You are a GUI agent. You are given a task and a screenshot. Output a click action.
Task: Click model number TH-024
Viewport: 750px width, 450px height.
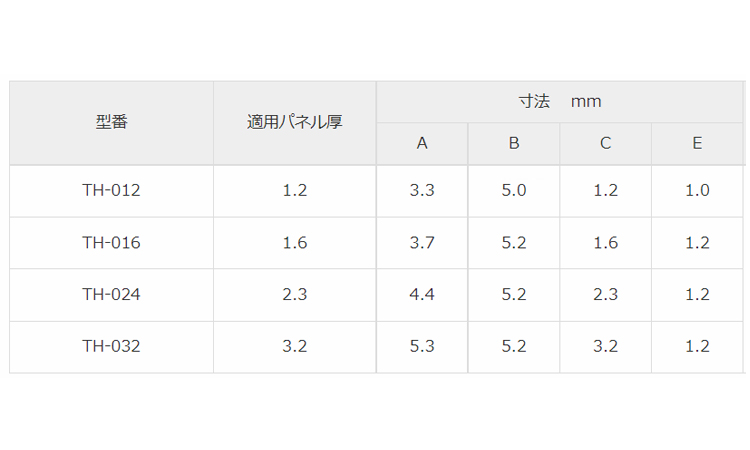pyautogui.click(x=111, y=294)
